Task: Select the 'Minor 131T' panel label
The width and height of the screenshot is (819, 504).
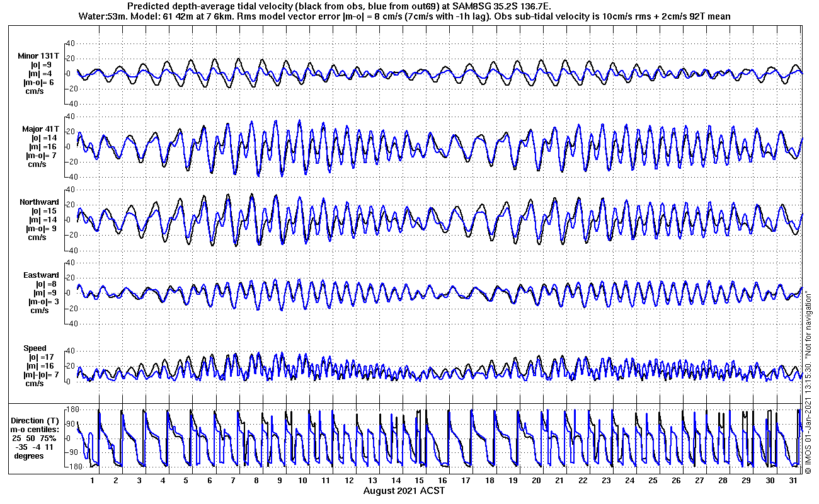Action: tap(38, 56)
